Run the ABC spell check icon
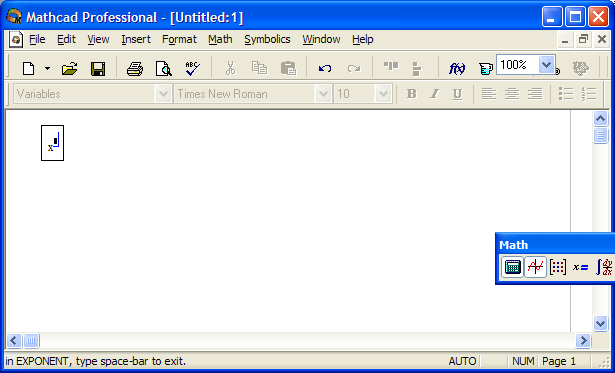The width and height of the screenshot is (615, 373). point(192,69)
